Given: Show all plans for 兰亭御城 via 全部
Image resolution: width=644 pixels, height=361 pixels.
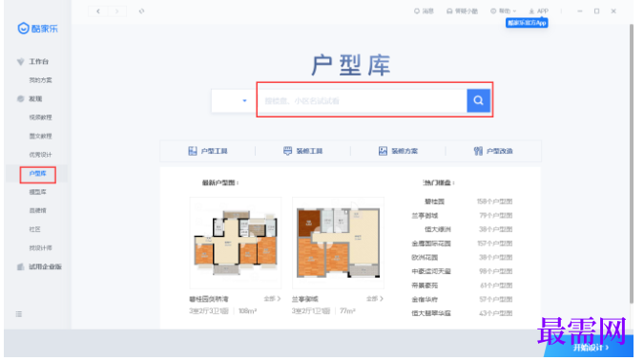Looking at the screenshot, I should click(x=375, y=299).
